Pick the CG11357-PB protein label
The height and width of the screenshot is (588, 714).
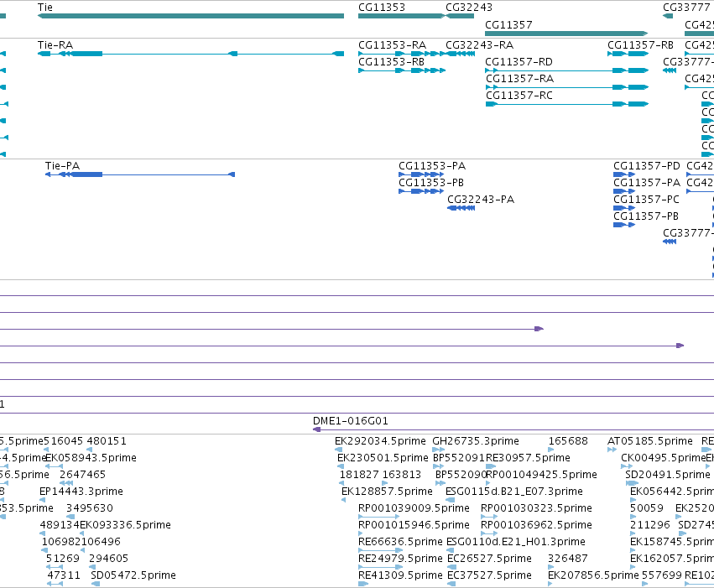tap(646, 216)
